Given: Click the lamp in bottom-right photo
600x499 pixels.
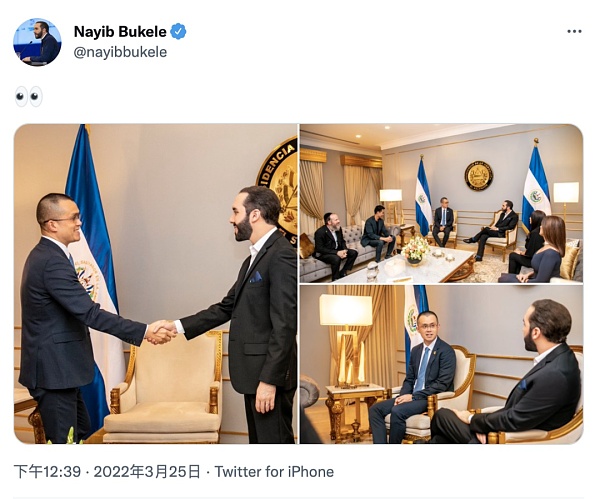Looking at the screenshot, I should click(x=346, y=337).
